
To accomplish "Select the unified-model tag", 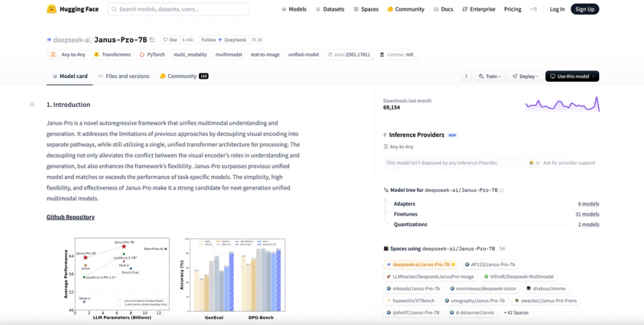I will tap(303, 55).
